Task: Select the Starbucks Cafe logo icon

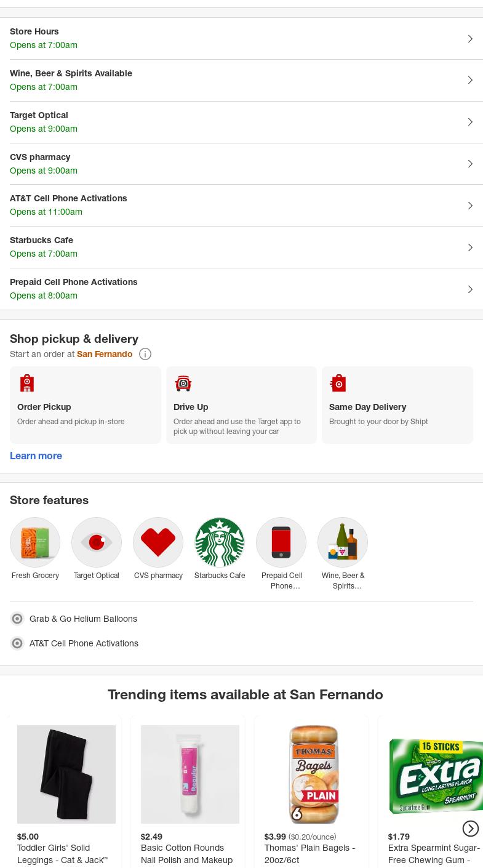Action: pos(220,542)
